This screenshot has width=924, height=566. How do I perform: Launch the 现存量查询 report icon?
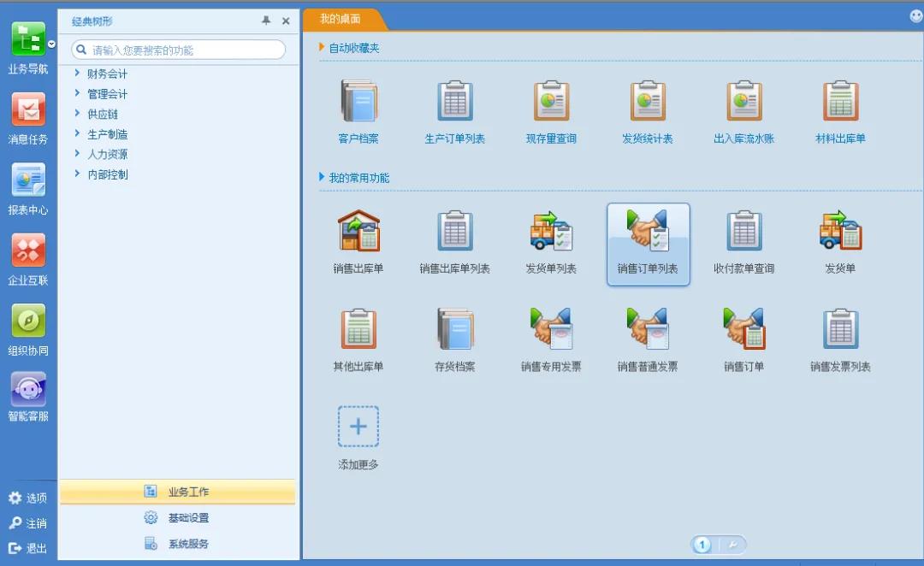551,102
